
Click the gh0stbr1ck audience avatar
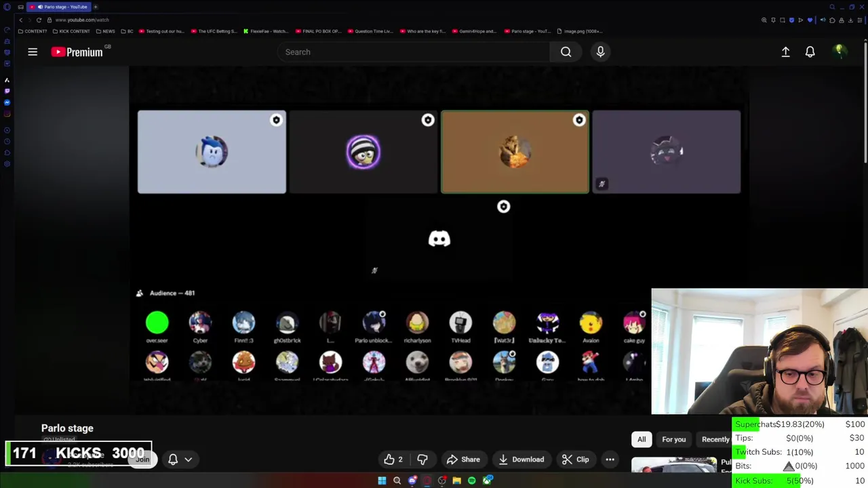point(287,323)
